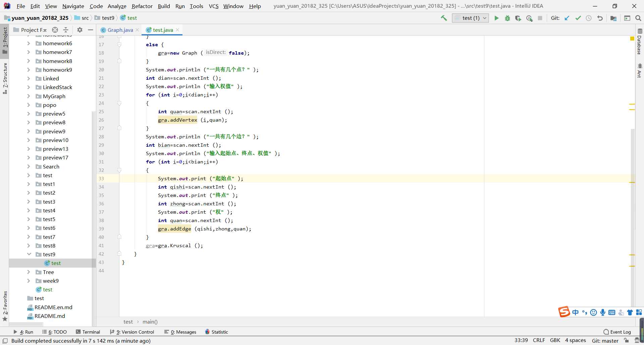Screen dimensions: 644x345
Task: Click the Git: master branch widget
Action: pyautogui.click(x=605, y=341)
